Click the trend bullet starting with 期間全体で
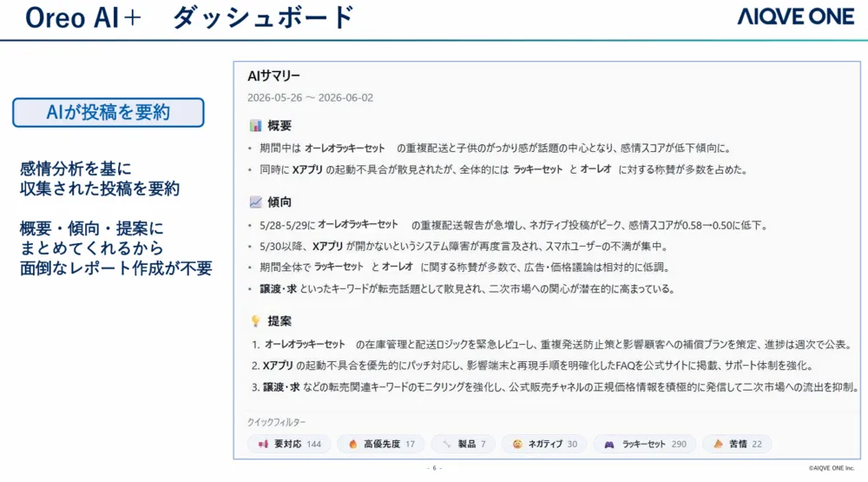The image size is (868, 482). pos(465,267)
